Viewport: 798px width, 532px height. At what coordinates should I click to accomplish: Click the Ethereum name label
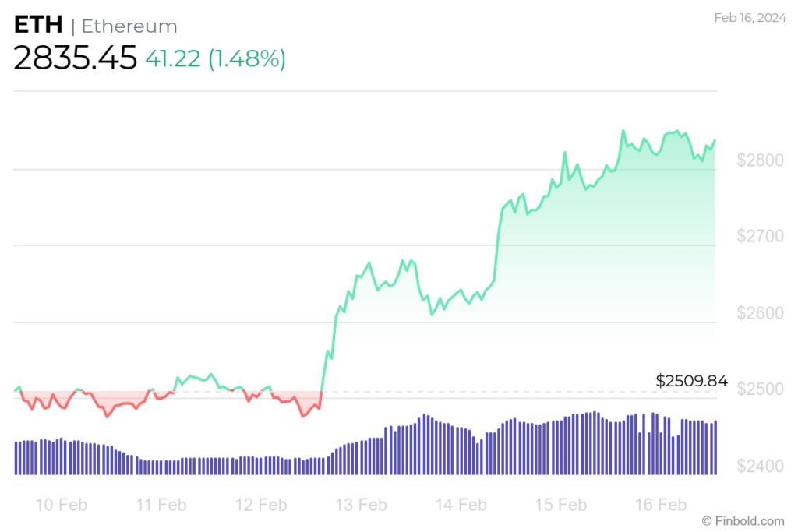(129, 26)
